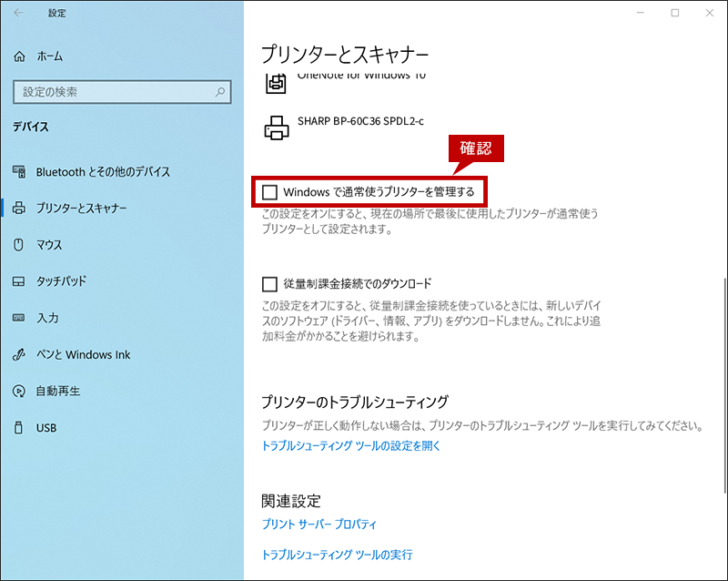Enable Windows で通常使うプリンターを管理する checkbox
This screenshot has height=581, width=728.
[x=269, y=192]
